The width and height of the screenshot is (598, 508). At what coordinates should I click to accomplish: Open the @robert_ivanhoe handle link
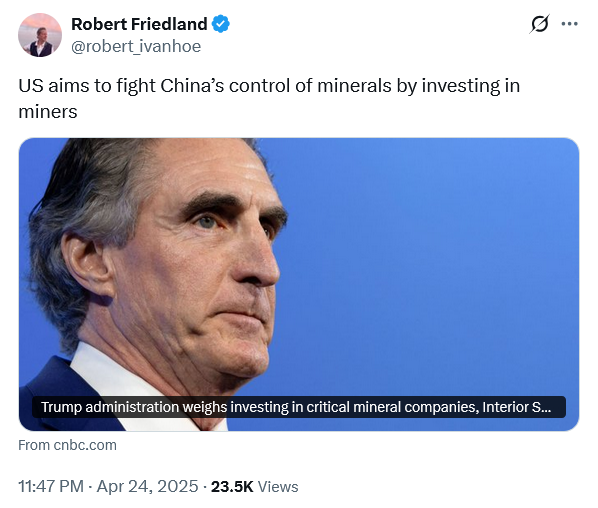coord(136,47)
